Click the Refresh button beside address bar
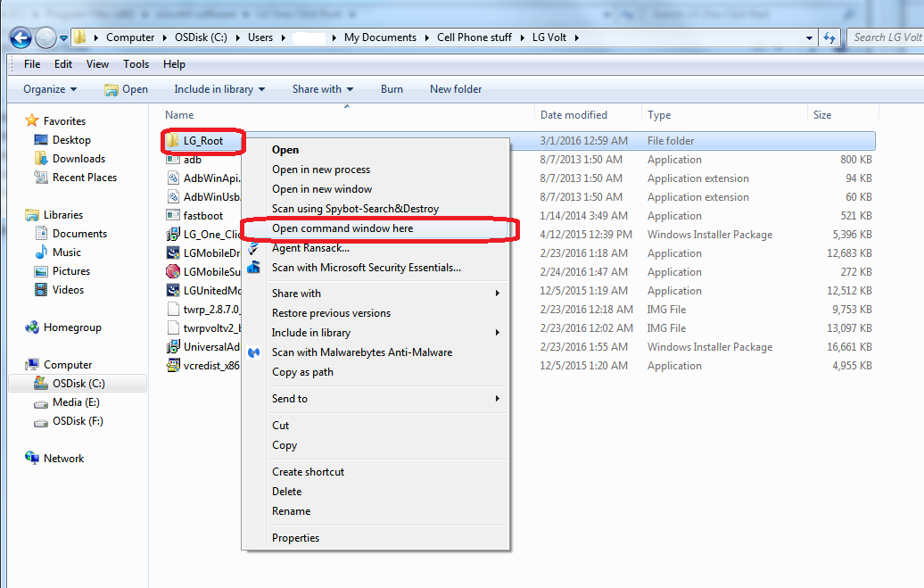 point(829,37)
